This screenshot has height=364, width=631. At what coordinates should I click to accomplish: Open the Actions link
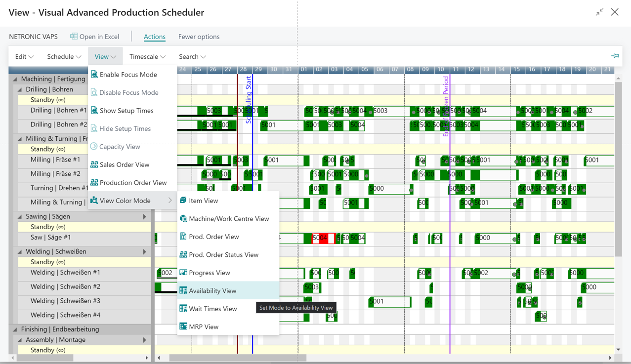154,37
